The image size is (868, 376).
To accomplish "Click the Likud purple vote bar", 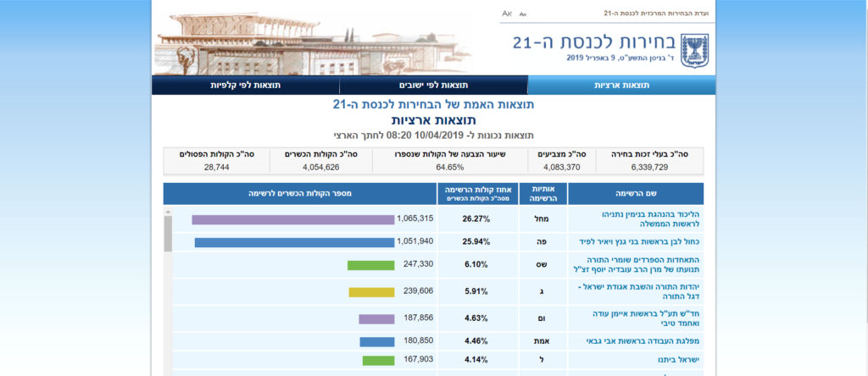I will click(x=292, y=219).
